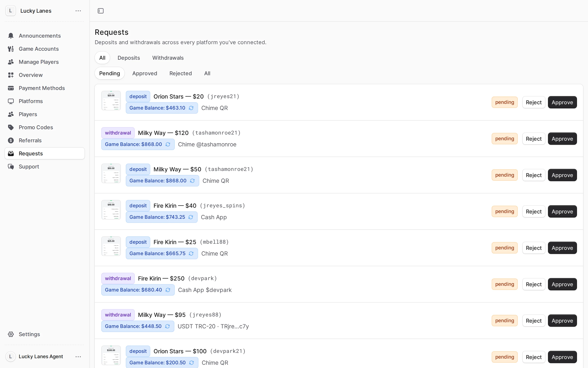The height and width of the screenshot is (368, 588).
Task: Approve Fire Kirin $25 deposit by mbell88
Action: point(562,248)
